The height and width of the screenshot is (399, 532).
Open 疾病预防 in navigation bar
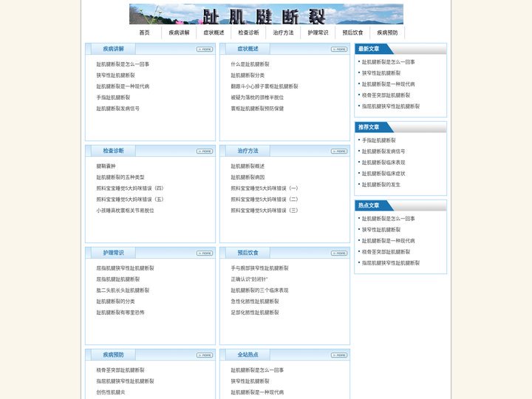[x=387, y=33]
